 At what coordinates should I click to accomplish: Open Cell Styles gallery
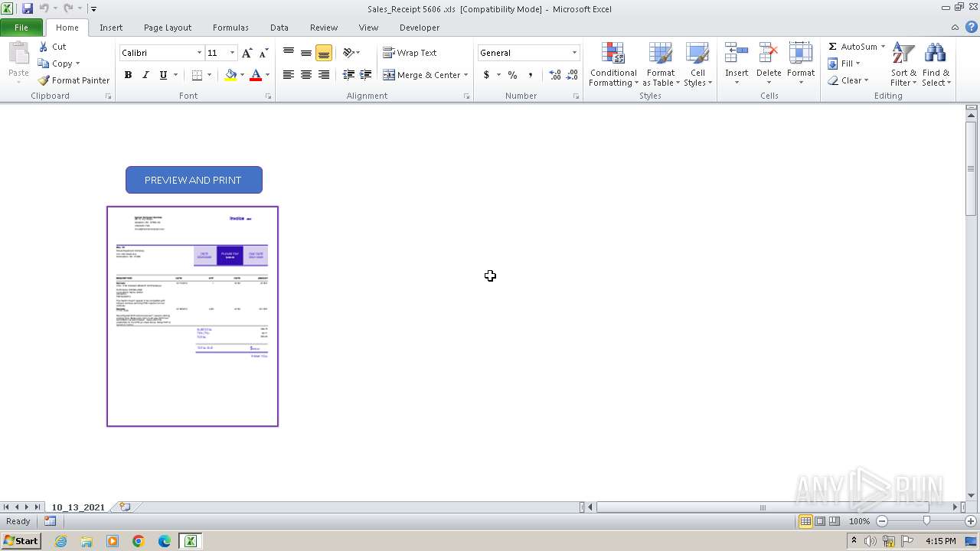[x=697, y=65]
